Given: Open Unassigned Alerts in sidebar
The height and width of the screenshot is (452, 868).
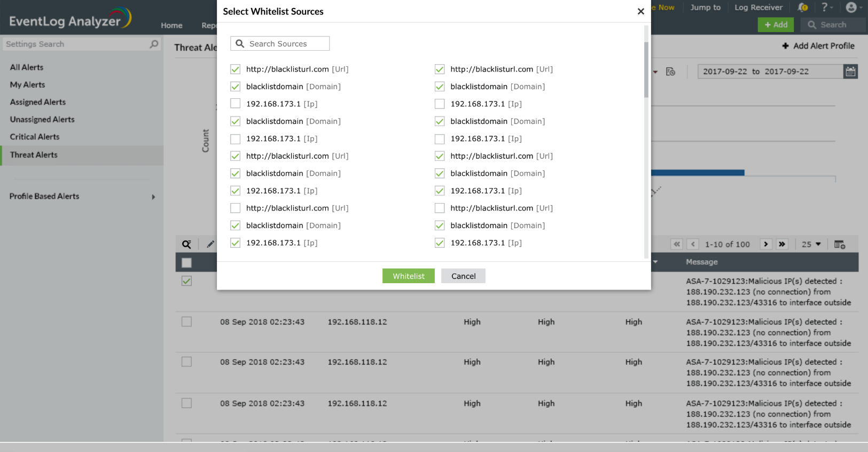Looking at the screenshot, I should 42,120.
